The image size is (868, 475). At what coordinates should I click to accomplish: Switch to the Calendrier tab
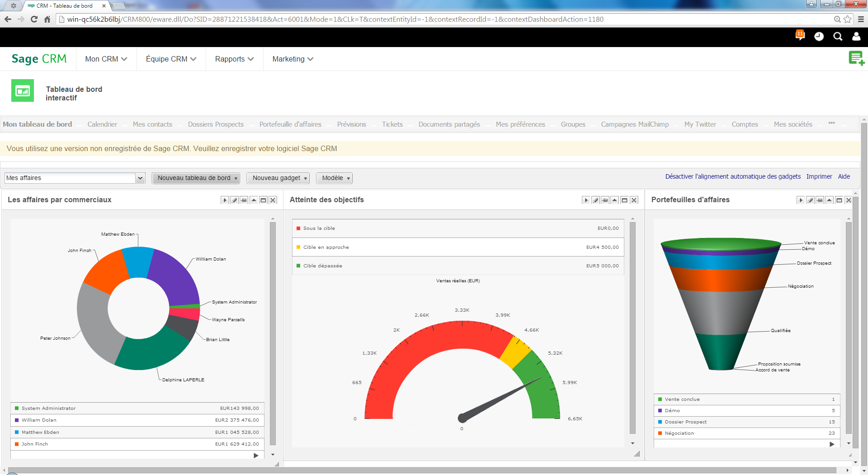point(102,124)
